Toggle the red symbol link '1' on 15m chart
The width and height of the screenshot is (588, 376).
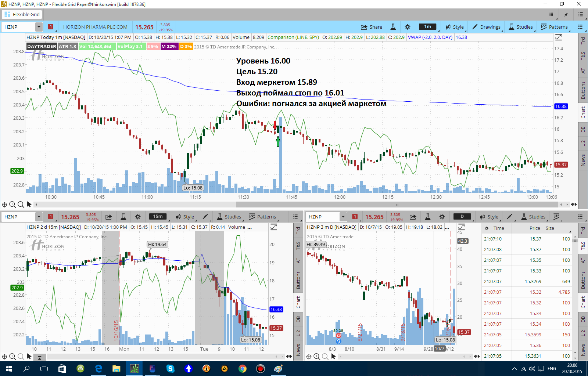pyautogui.click(x=51, y=217)
